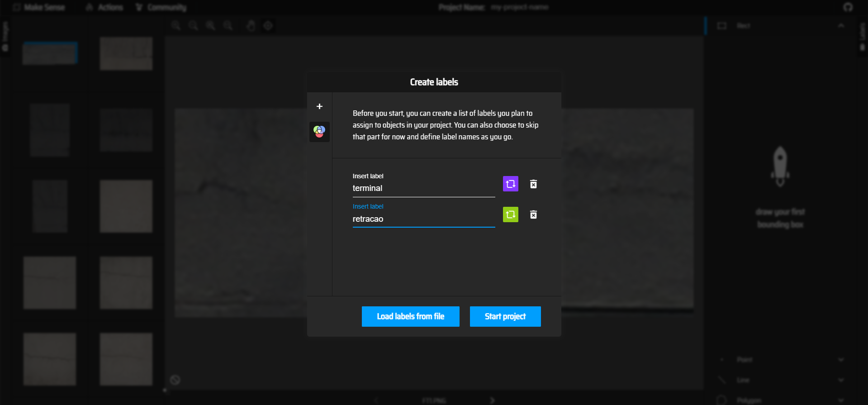Click the Make Sense logo in the top bar
This screenshot has height=405, width=868.
pyautogui.click(x=39, y=7)
